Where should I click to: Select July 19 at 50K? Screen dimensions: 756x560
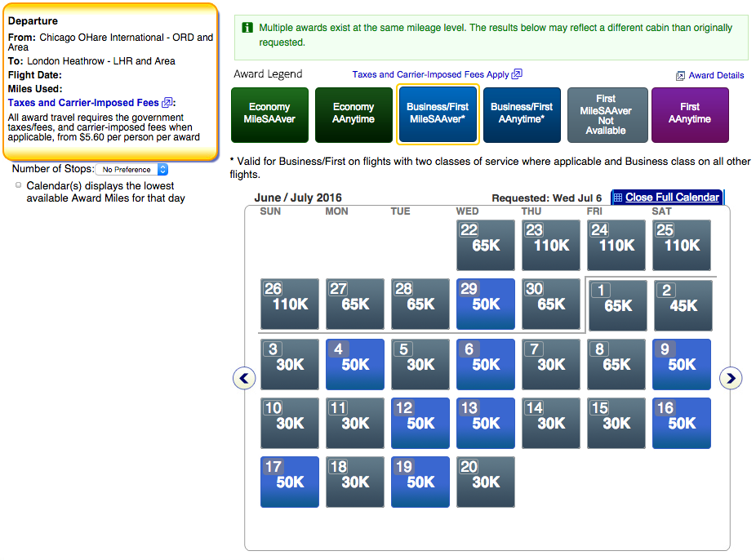(420, 482)
